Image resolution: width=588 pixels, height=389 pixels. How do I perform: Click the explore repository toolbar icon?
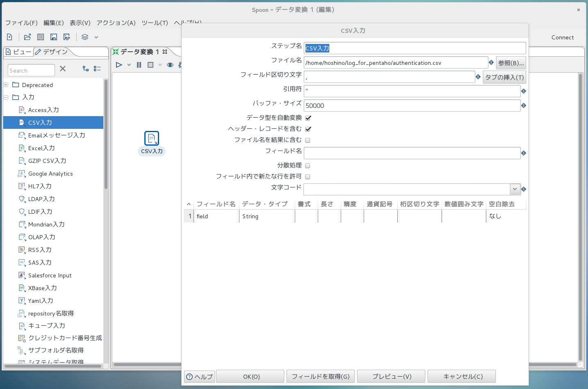(x=41, y=37)
